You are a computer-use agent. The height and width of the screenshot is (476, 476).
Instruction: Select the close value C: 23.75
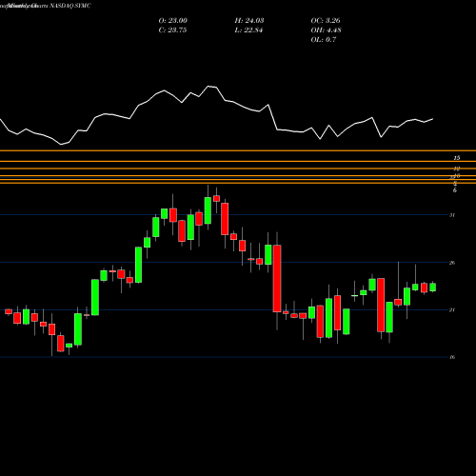tap(172, 30)
